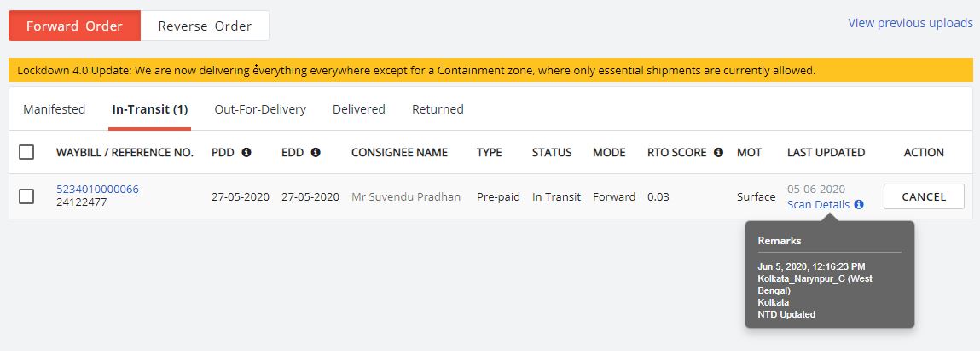Image resolution: width=980 pixels, height=351 pixels.
Task: Click the EDD info icon
Action: click(x=316, y=152)
